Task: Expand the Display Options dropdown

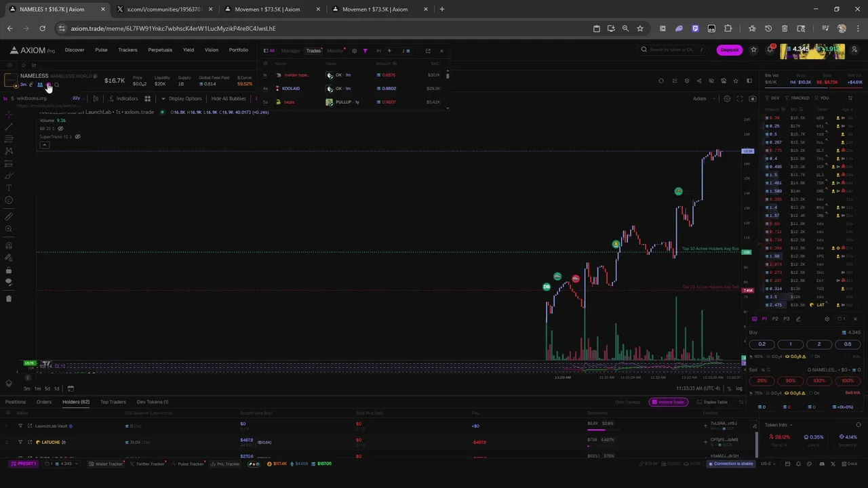Action: click(x=182, y=99)
